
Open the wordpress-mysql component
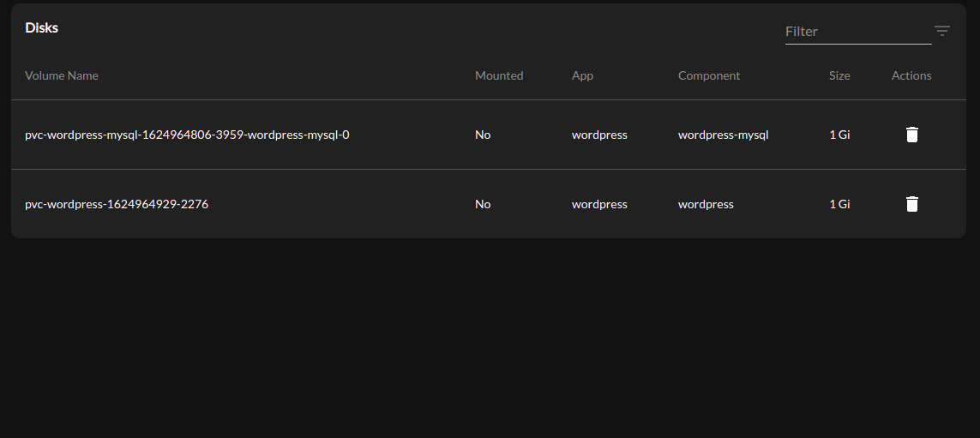(x=723, y=135)
